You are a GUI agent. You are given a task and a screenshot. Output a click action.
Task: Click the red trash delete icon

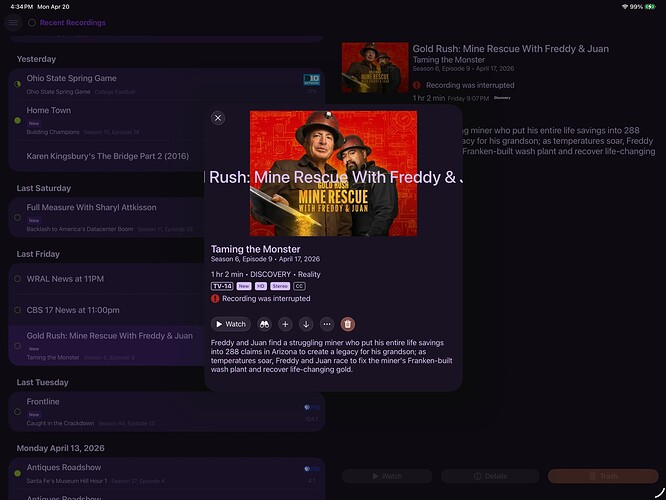(x=347, y=324)
